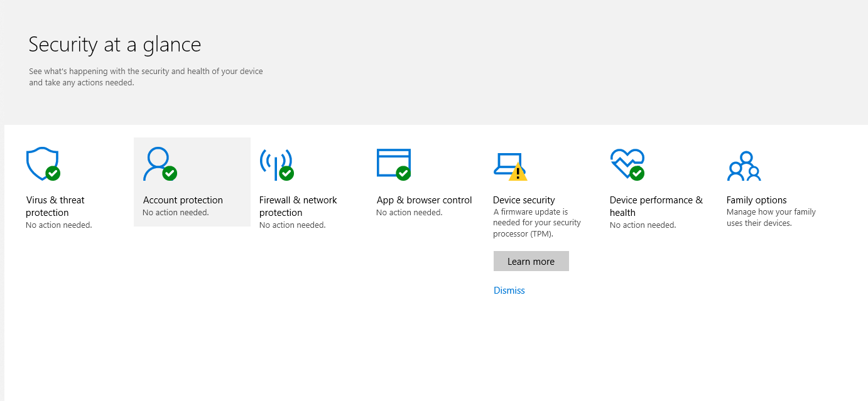
Task: Open the App & browser control window icon
Action: click(x=393, y=163)
